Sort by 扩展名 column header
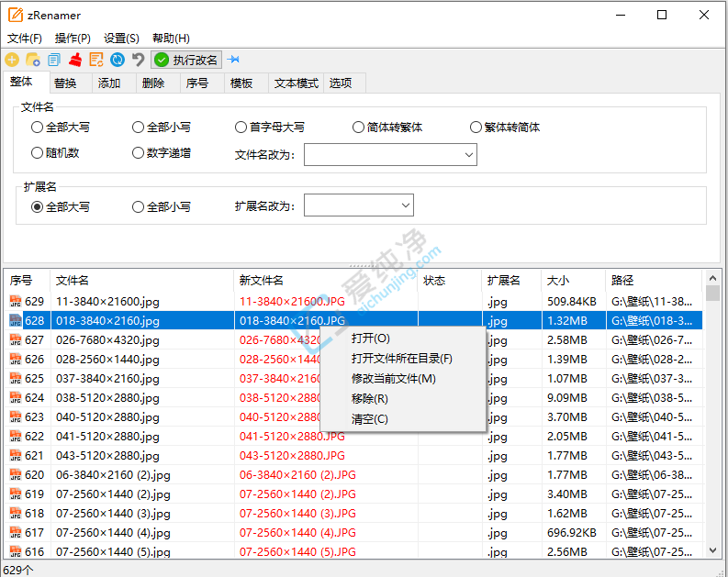The image size is (728, 577). point(511,280)
